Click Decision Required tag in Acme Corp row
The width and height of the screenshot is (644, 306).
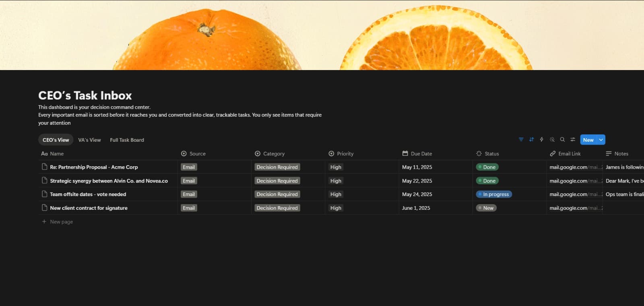click(277, 167)
